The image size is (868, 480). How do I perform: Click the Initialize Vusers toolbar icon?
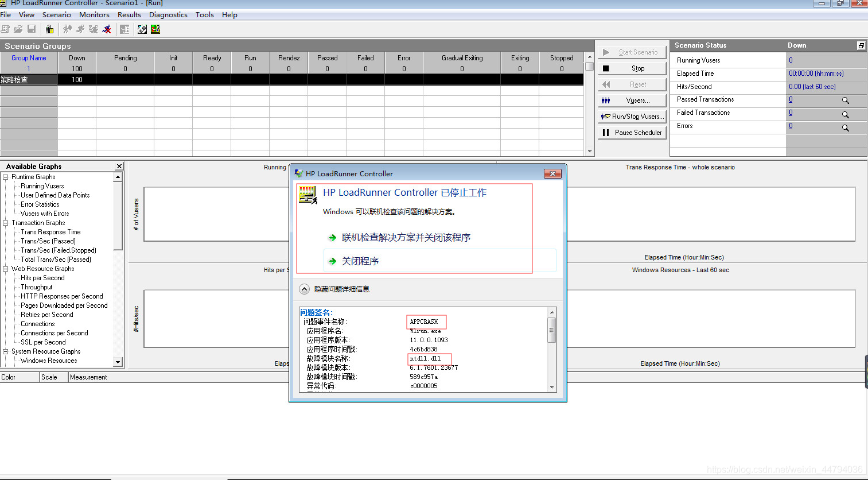click(68, 29)
